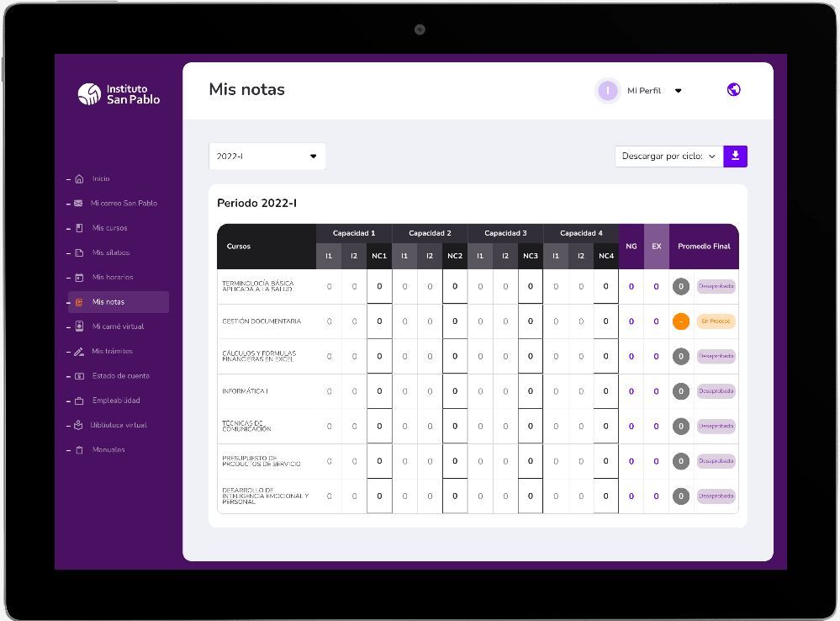This screenshot has height=621, width=840.
Task: Open the Descargar por ciclo dropdown
Action: [669, 156]
